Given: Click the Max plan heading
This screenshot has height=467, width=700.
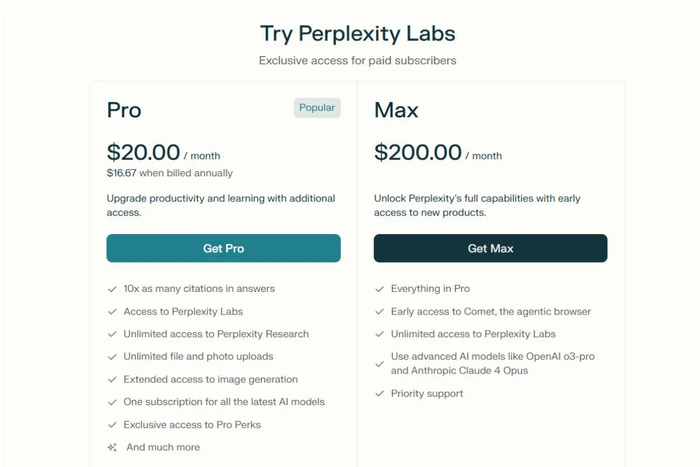Looking at the screenshot, I should (x=394, y=110).
